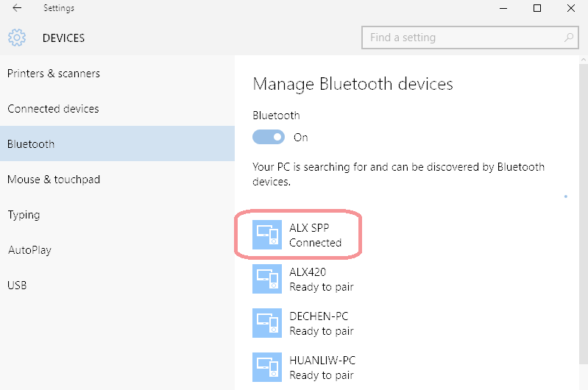This screenshot has height=390, width=588.
Task: Focus the Find a setting search box
Action: [470, 38]
